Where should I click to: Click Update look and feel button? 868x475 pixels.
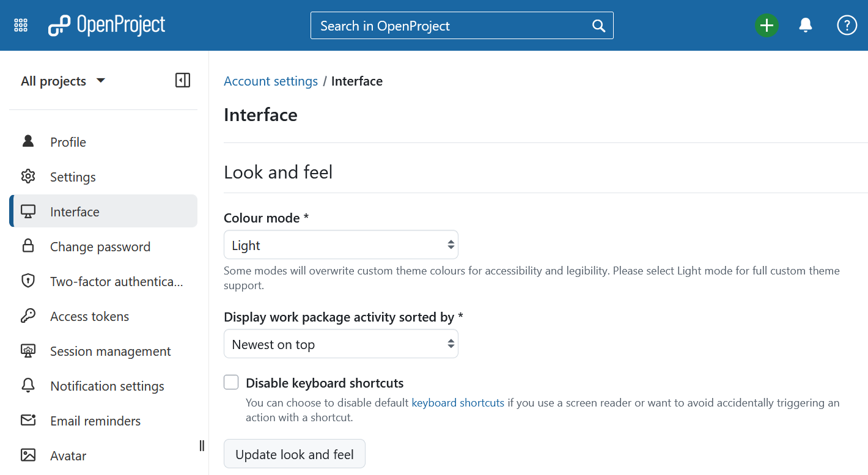pos(295,454)
